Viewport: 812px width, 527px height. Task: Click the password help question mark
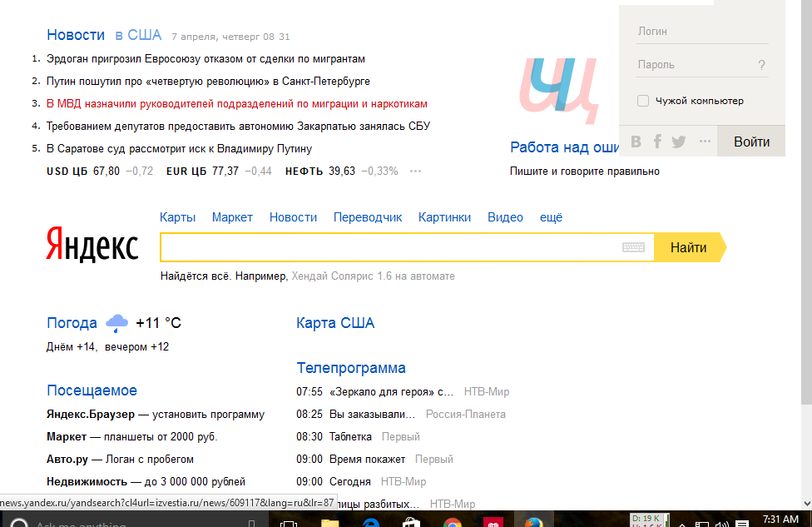pyautogui.click(x=761, y=65)
